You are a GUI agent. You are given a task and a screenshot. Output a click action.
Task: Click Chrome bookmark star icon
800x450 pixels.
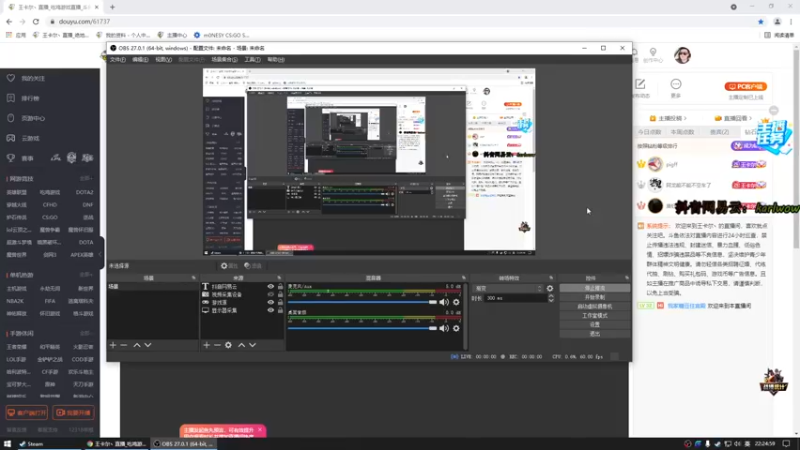(761, 21)
